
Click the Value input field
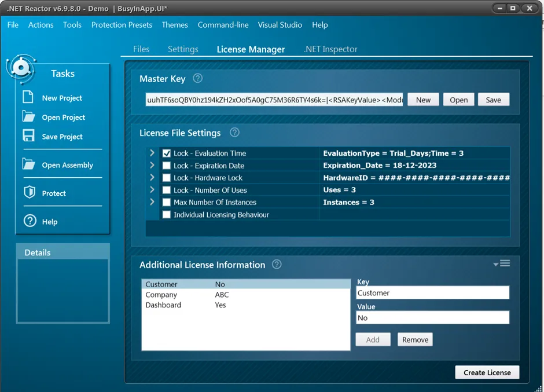point(433,318)
